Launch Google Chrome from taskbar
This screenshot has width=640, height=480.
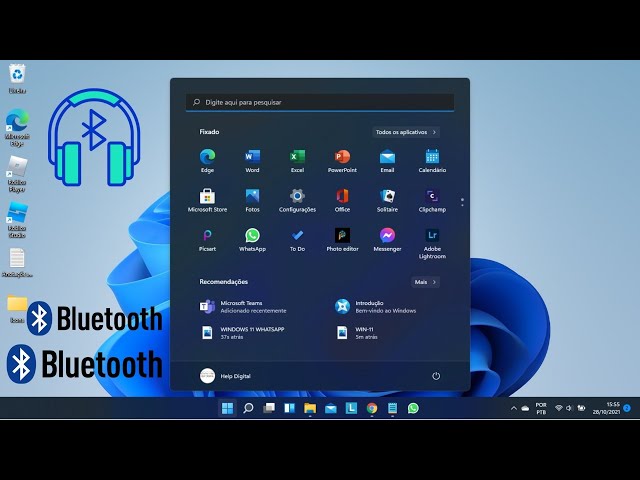pos(372,408)
